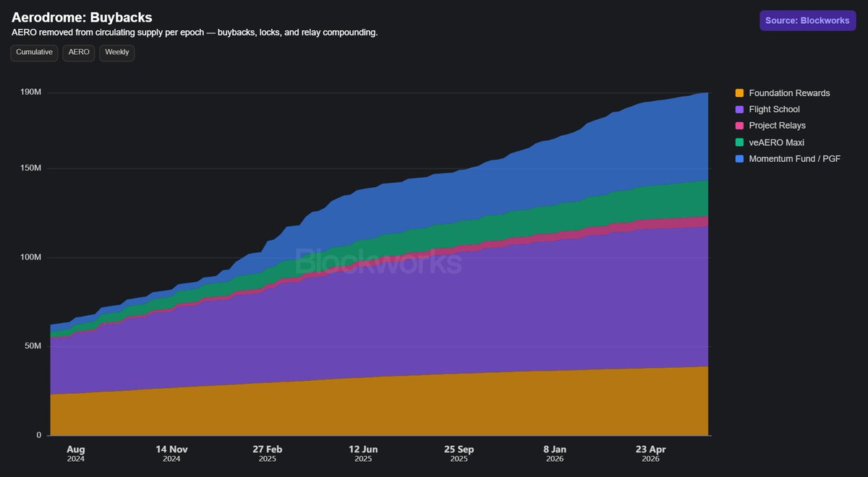Click the Foundation Rewards legend label
The height and width of the screenshot is (477, 868).
click(x=789, y=93)
